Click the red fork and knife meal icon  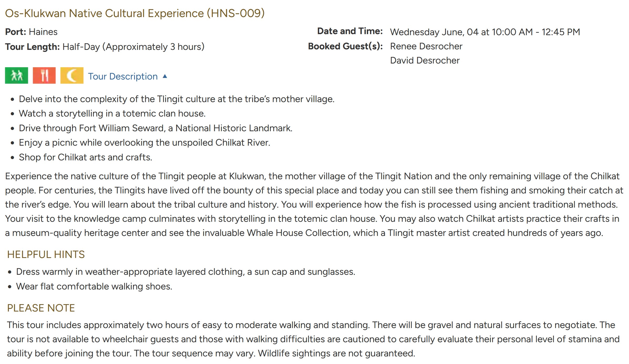[44, 76]
